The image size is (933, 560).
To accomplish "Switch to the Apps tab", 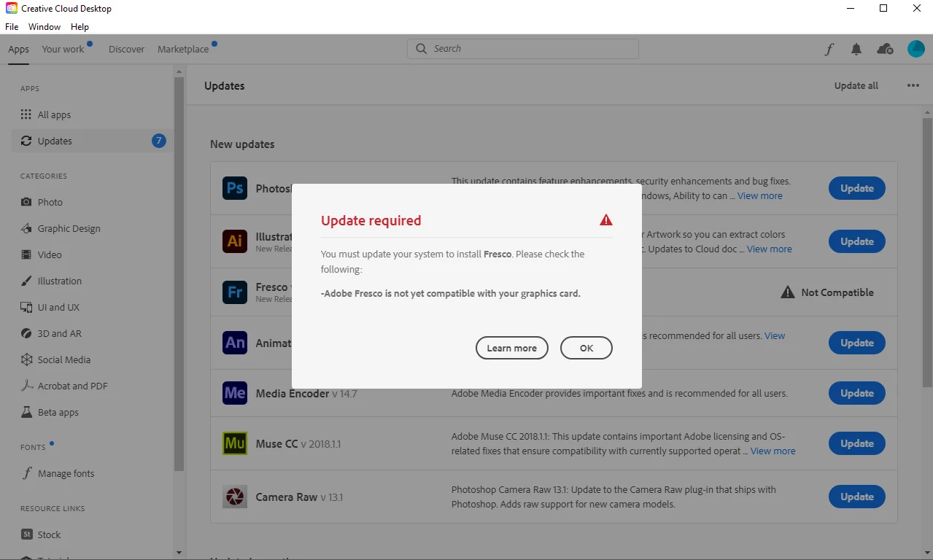I will coord(19,49).
